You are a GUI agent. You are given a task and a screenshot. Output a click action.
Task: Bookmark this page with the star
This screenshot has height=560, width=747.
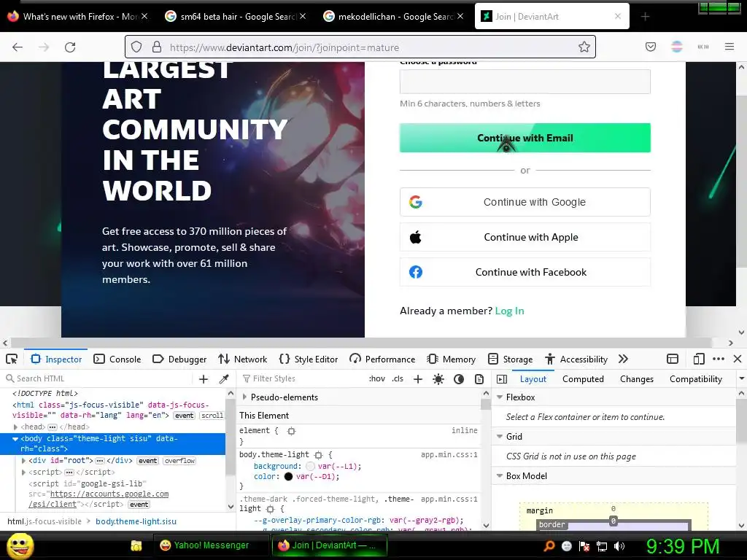pyautogui.click(x=584, y=47)
